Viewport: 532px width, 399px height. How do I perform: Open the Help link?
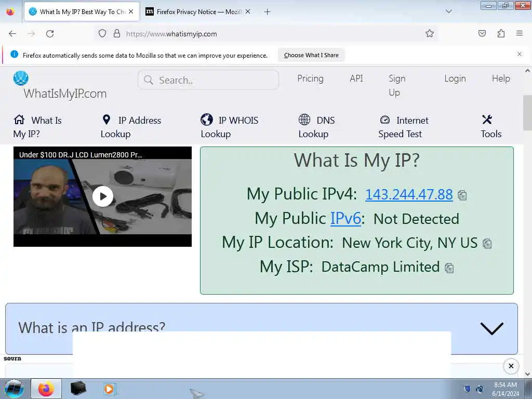(x=501, y=78)
